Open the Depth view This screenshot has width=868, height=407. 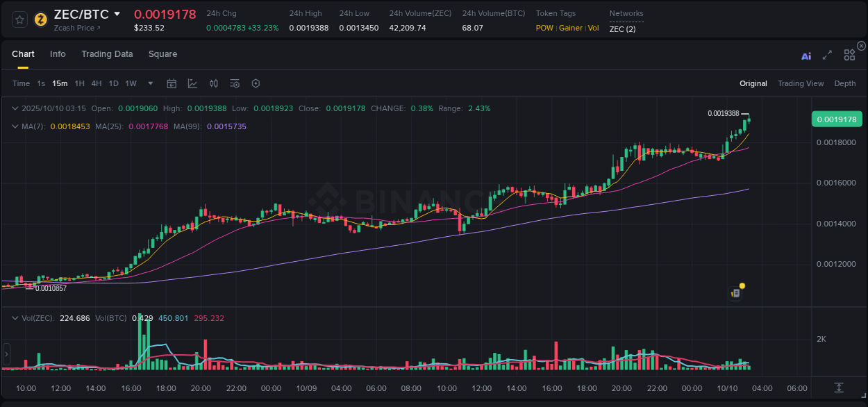pos(844,83)
